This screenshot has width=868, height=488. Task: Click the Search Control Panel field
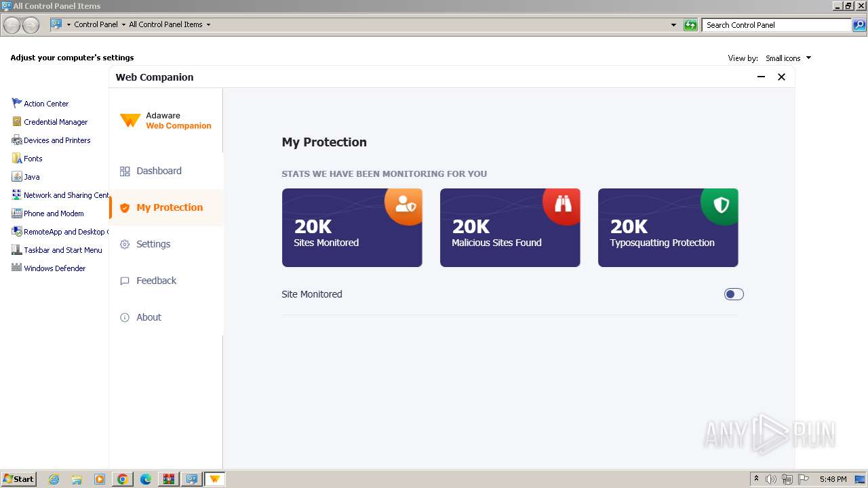coord(777,25)
